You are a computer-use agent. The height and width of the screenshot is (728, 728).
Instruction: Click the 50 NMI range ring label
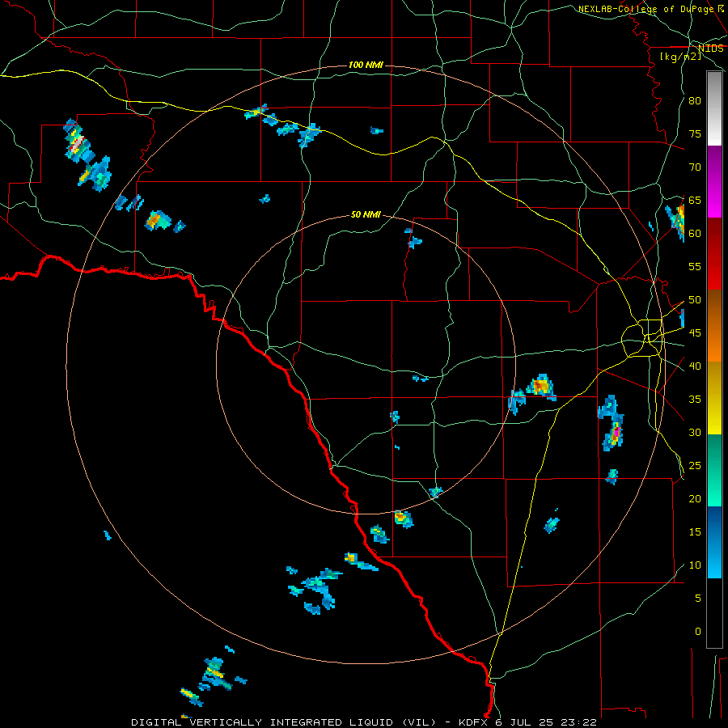pos(366,214)
